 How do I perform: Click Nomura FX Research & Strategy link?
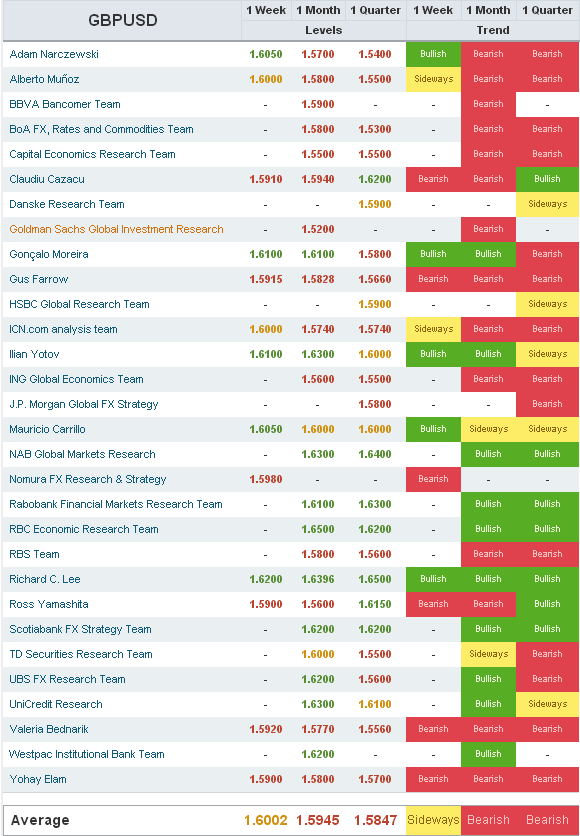pyautogui.click(x=88, y=480)
